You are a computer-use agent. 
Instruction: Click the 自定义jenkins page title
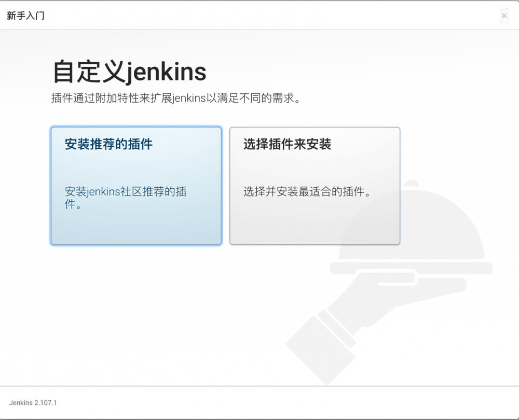pos(128,72)
